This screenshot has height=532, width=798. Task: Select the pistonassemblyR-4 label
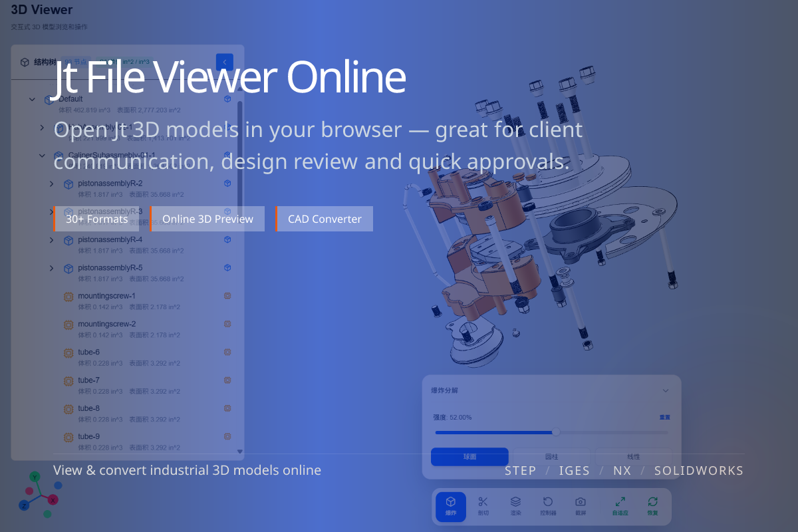point(110,239)
